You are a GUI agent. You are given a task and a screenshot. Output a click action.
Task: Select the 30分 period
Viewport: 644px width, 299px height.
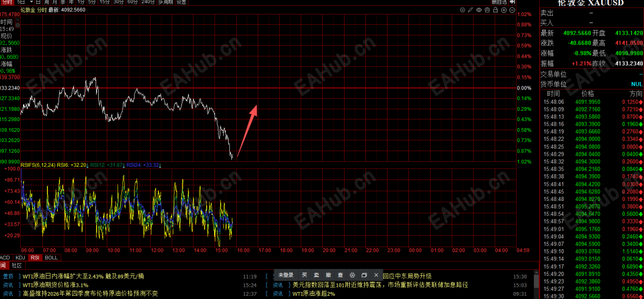point(119,2)
